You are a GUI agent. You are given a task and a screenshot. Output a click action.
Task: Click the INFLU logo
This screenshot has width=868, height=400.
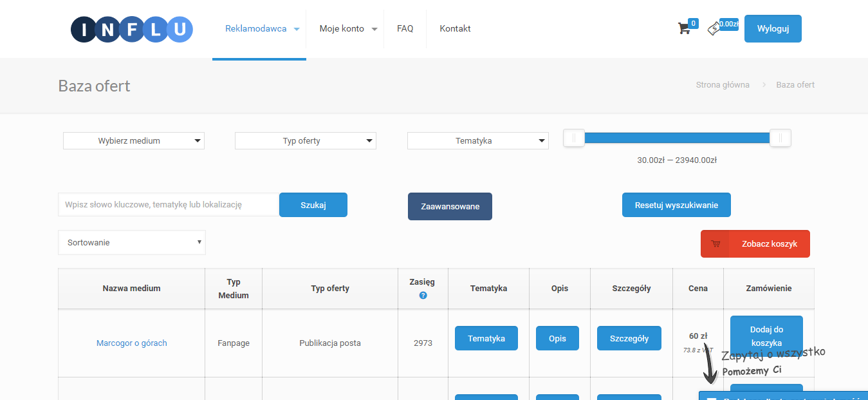point(132,29)
